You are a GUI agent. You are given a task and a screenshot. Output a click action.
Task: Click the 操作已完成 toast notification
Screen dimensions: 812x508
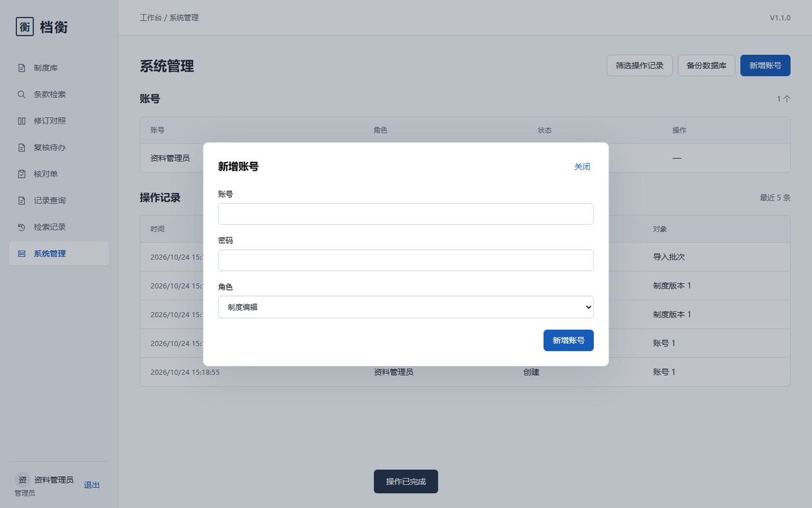click(x=405, y=481)
